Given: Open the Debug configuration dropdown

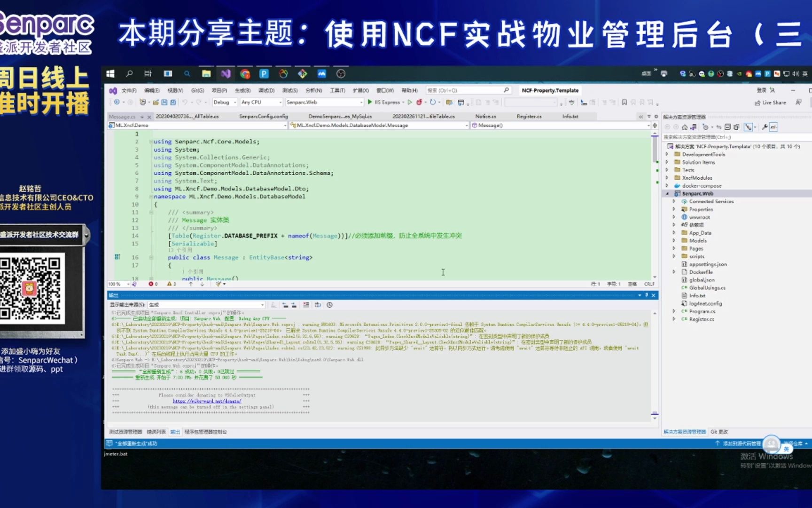Looking at the screenshot, I should point(224,102).
